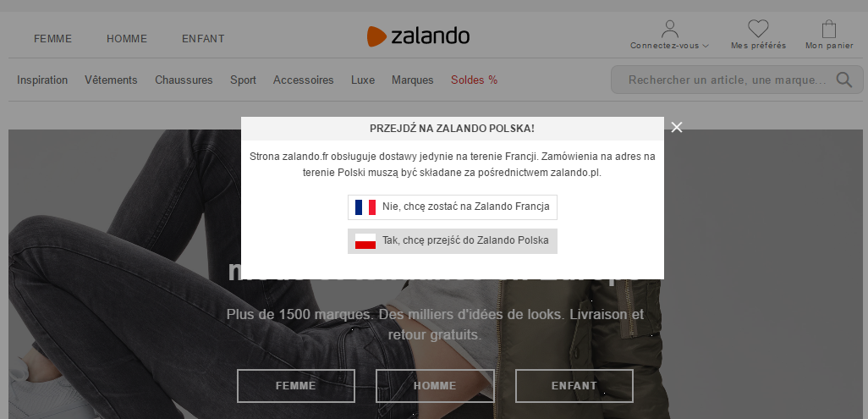Screen dimensions: 868x419
Task: Open the Mon panier shopping bag icon
Action: 829,29
